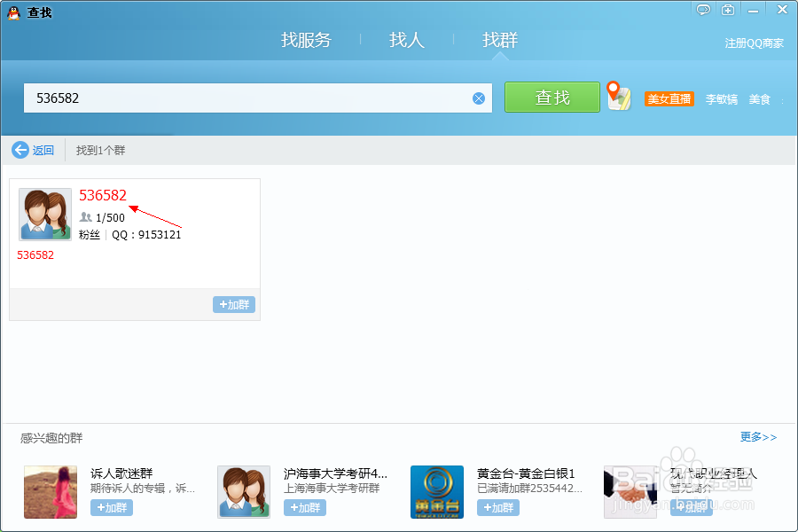The image size is (798, 532).
Task: Open the 诉人歌迷群 group name
Action: point(121,473)
